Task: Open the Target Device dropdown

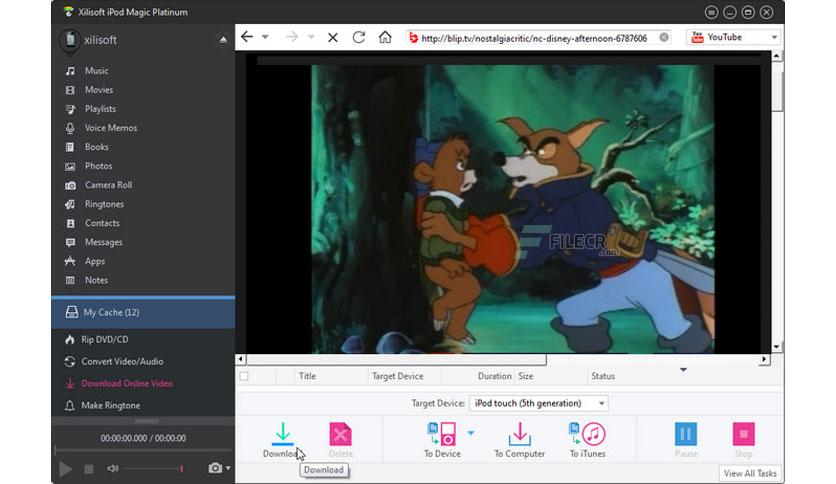Action: point(538,404)
